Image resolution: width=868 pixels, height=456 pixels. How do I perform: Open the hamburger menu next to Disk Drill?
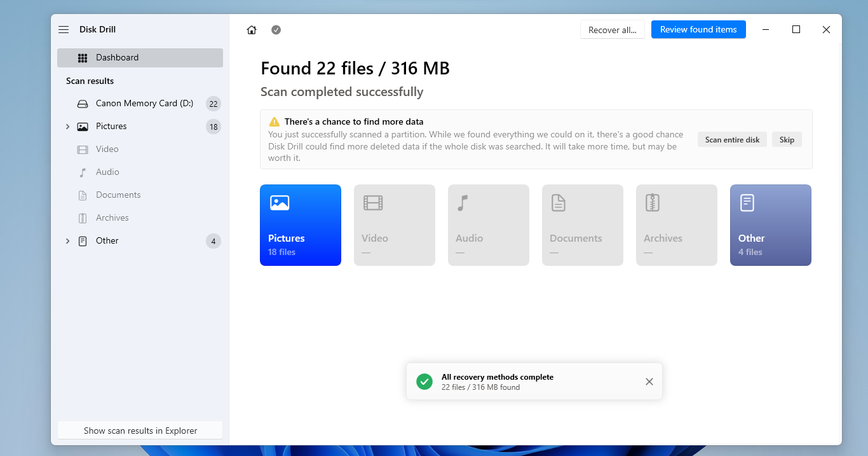point(64,30)
